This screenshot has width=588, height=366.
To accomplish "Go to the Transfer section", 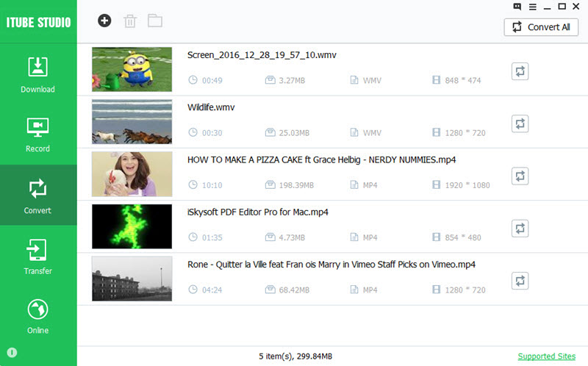I will tap(38, 256).
